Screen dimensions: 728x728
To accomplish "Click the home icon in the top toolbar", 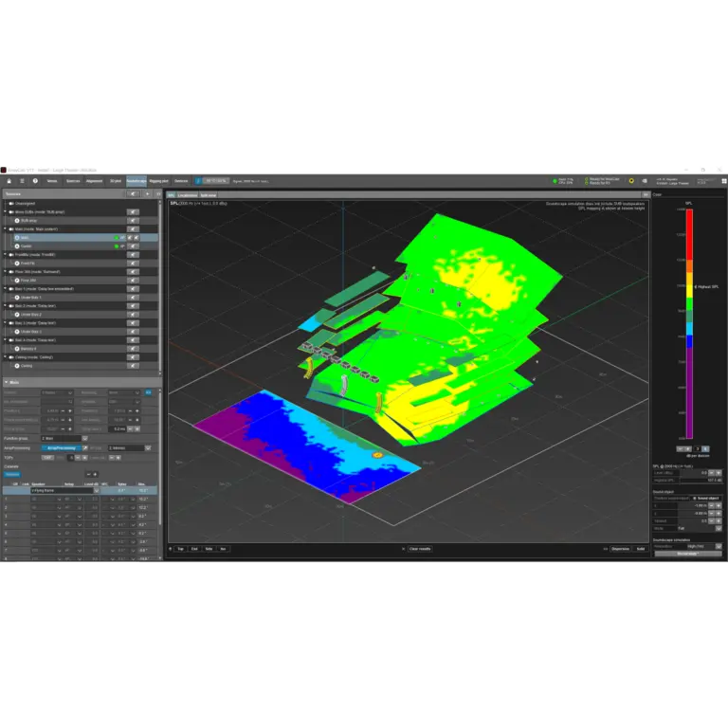I will click(x=8, y=180).
